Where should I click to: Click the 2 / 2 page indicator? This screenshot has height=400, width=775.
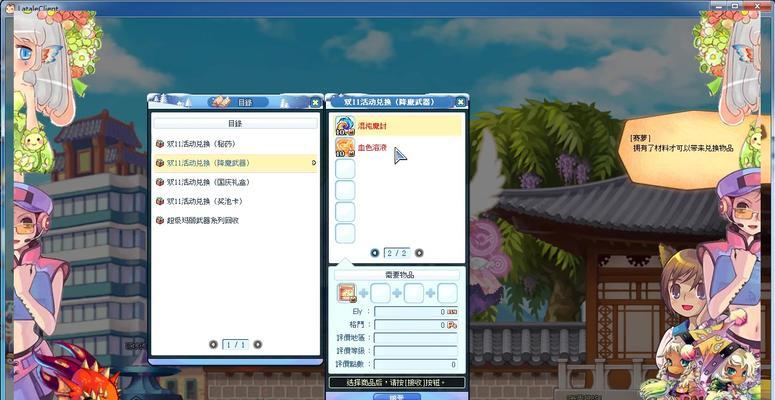(x=397, y=253)
